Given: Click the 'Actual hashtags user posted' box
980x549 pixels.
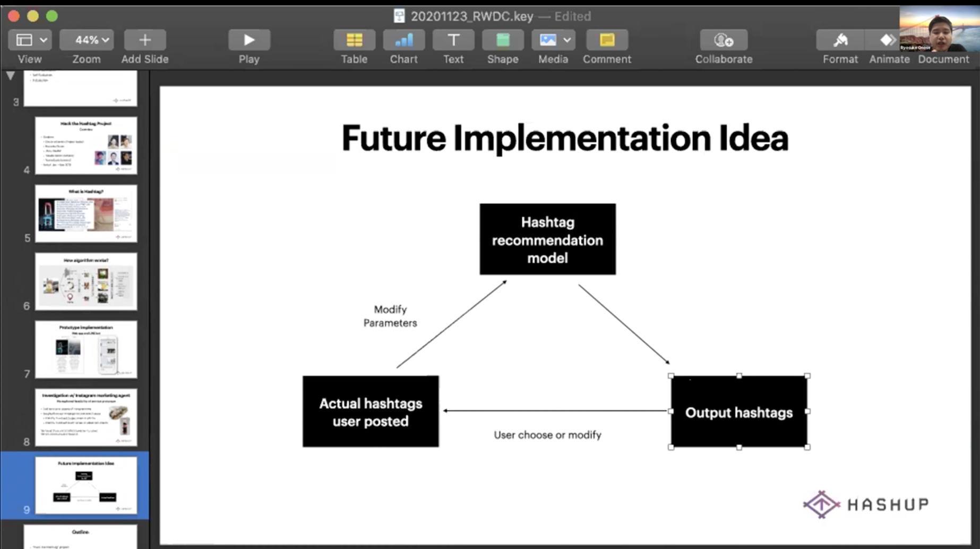Looking at the screenshot, I should [371, 411].
